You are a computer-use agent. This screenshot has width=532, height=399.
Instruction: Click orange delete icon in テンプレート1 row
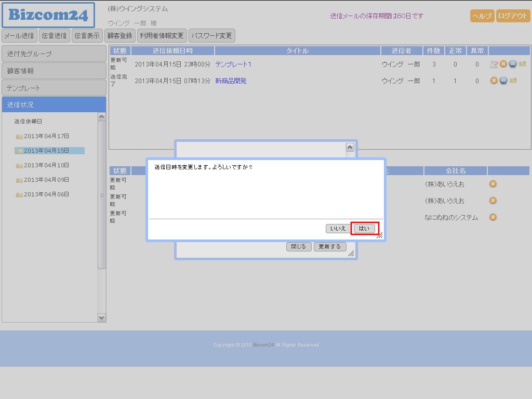click(503, 64)
